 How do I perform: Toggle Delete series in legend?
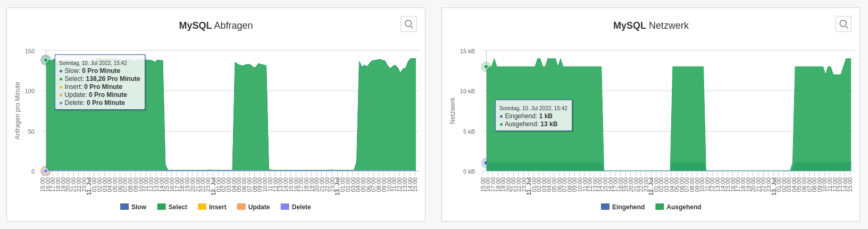296,207
